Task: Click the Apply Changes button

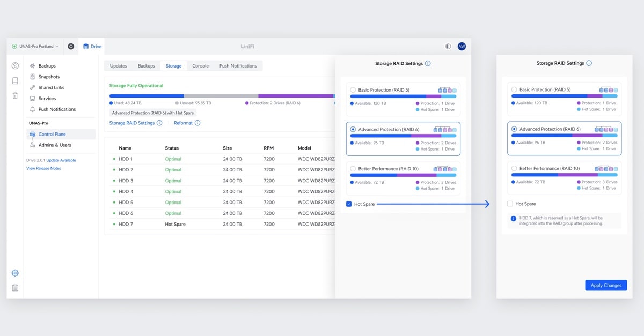Action: [605, 286]
